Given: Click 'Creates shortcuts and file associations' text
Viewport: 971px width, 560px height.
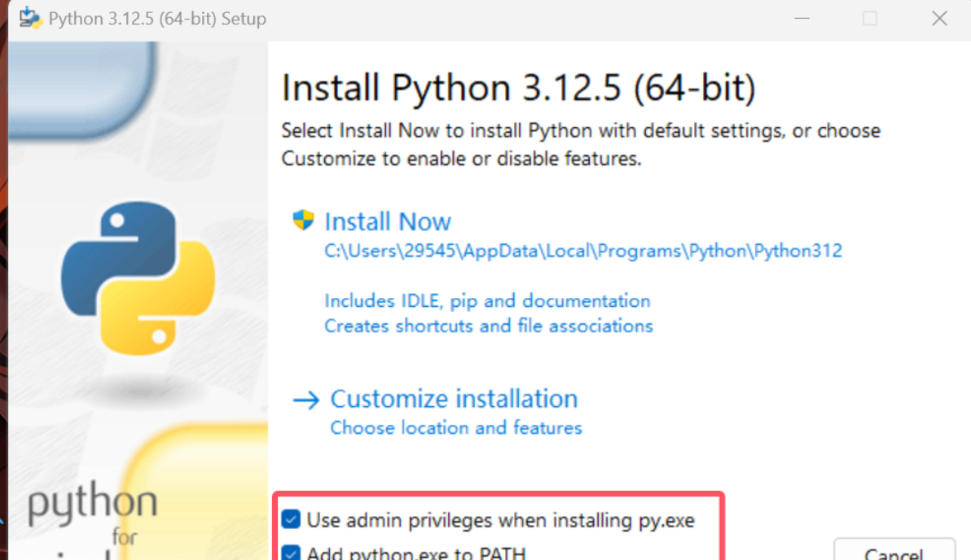Looking at the screenshot, I should click(x=489, y=326).
